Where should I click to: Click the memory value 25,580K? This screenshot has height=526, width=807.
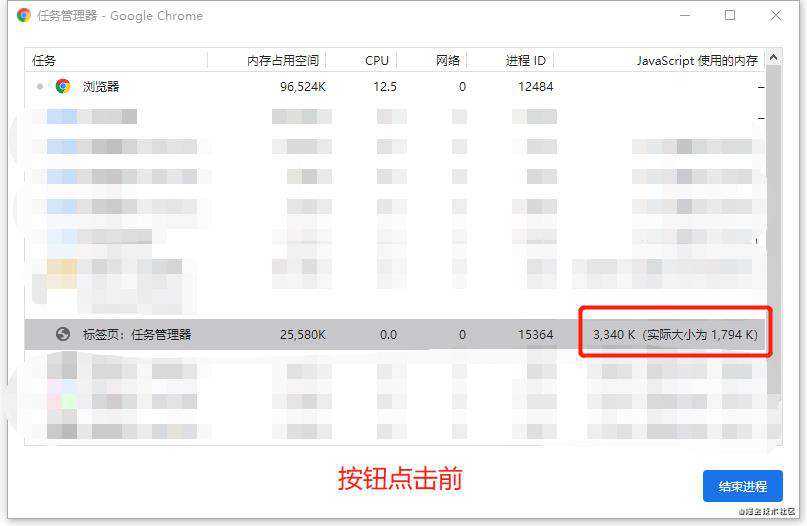303,335
